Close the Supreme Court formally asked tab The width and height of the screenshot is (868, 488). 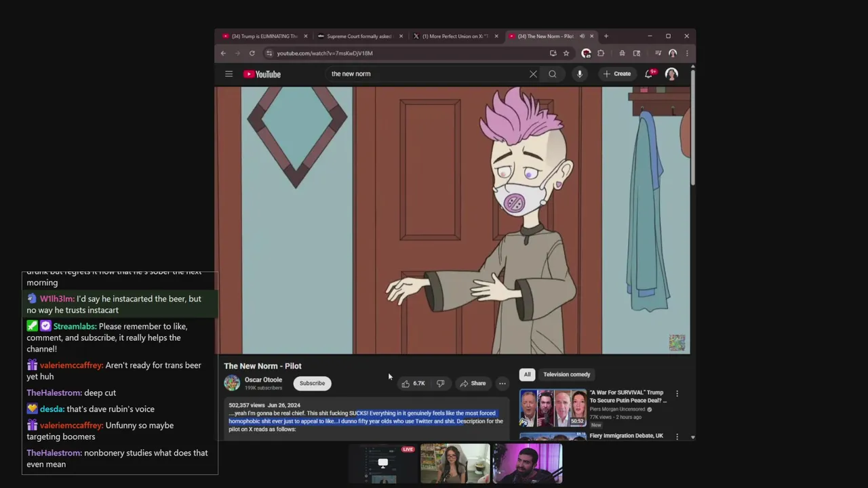point(401,36)
